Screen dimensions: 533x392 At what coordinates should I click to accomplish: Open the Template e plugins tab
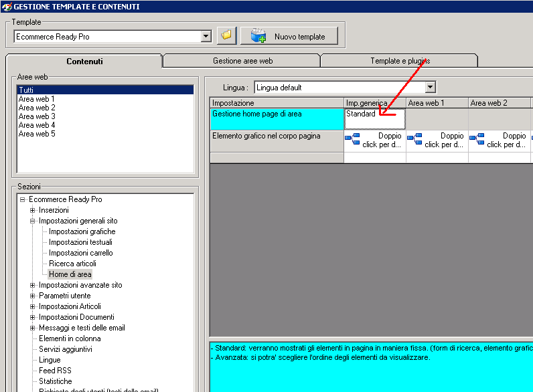400,61
